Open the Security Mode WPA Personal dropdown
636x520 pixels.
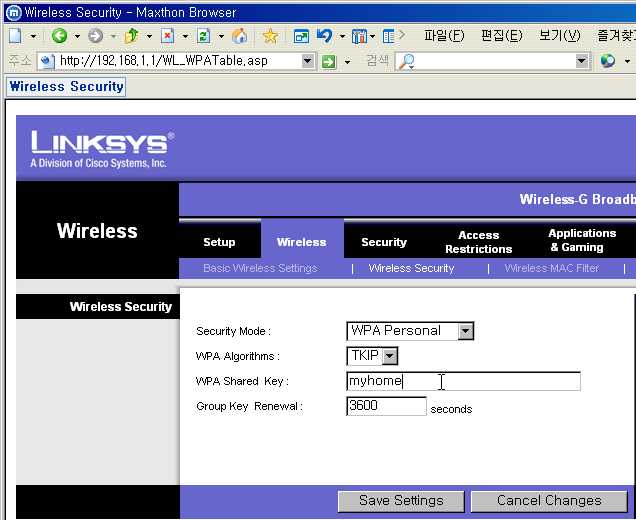pos(410,331)
